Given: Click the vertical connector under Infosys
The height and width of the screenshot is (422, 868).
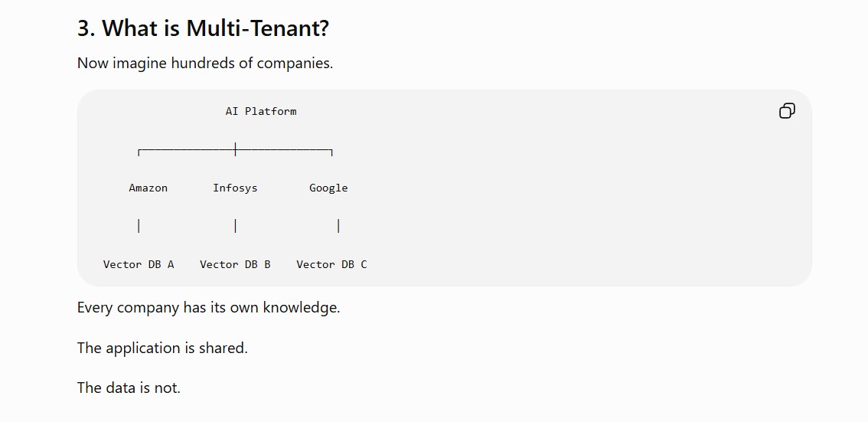Looking at the screenshot, I should click(235, 226).
